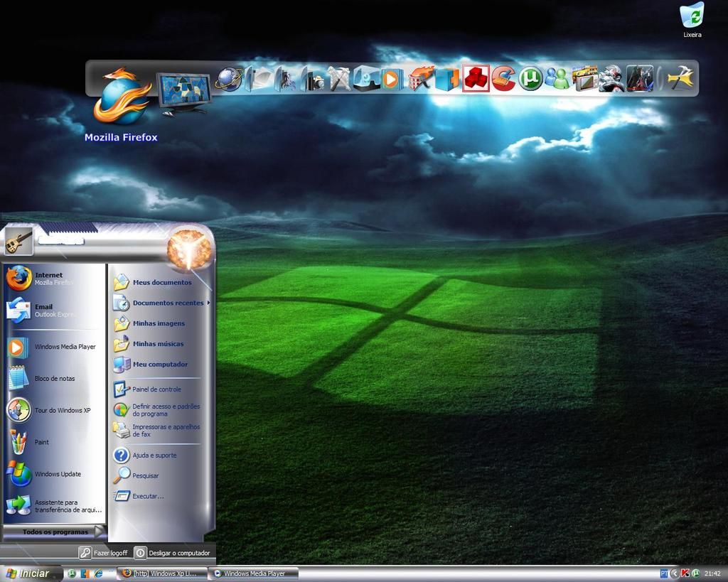728x582 pixels.
Task: Launch Windows Media Player from the dock
Action: [x=391, y=80]
